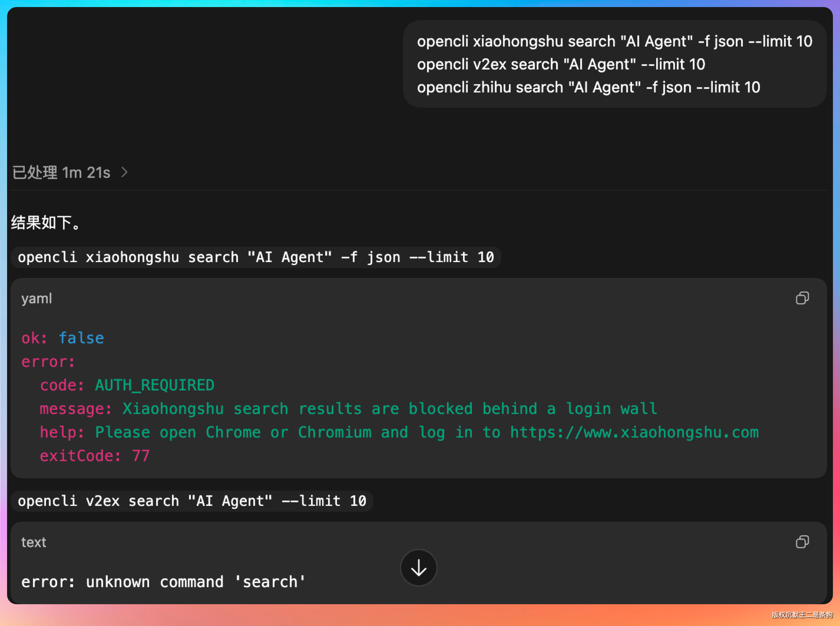Click the AUTH_REQUIRED error code
Viewport: 840px width, 626px height.
[x=155, y=385]
